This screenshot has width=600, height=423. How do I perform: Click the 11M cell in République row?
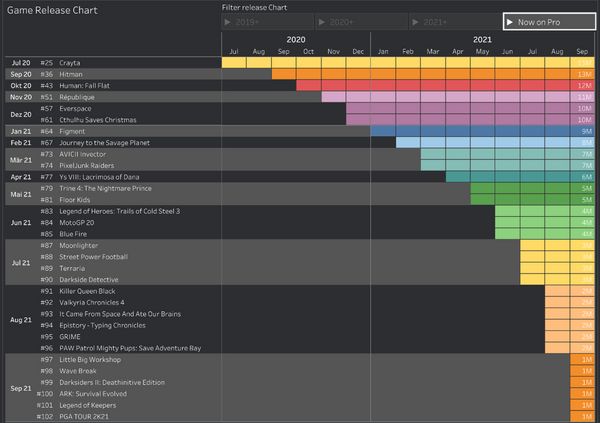pyautogui.click(x=582, y=97)
